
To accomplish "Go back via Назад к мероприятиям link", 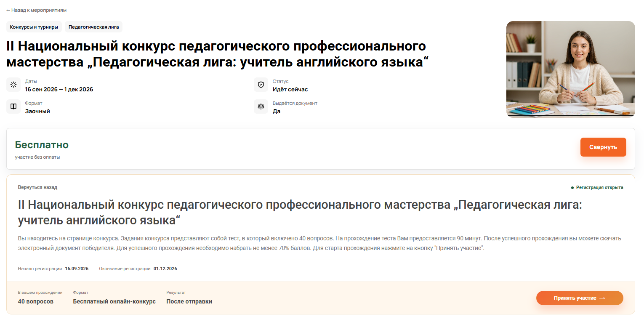I will 36,10.
